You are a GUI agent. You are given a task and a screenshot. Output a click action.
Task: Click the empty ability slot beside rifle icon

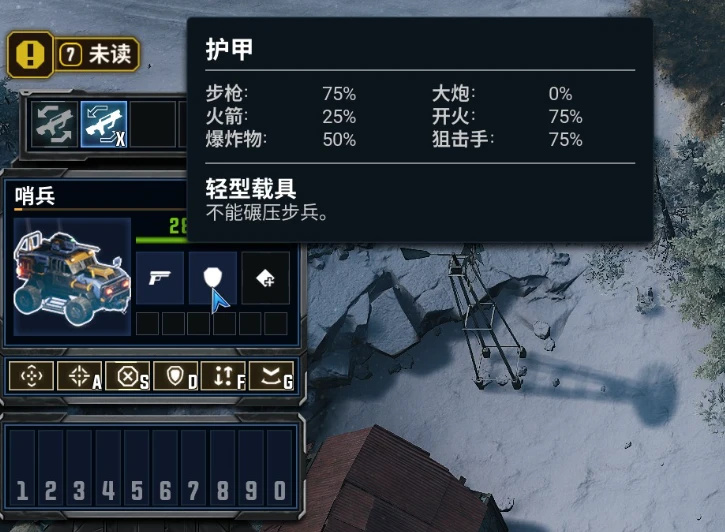[x=153, y=124]
